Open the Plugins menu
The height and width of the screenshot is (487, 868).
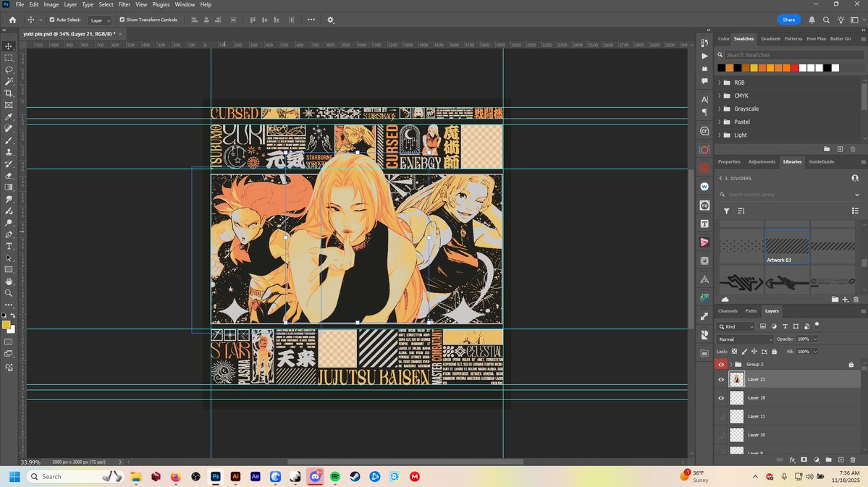[x=161, y=4]
